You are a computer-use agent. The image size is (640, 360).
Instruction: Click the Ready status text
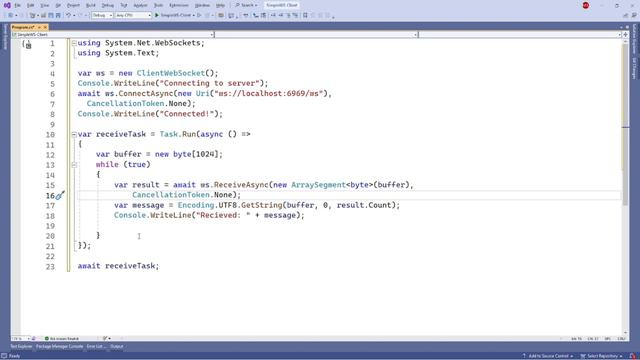click(14, 356)
